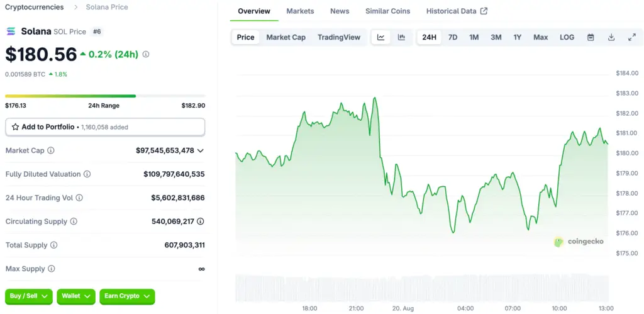Open Max Supply info icon
The image size is (644, 314).
coord(52,269)
